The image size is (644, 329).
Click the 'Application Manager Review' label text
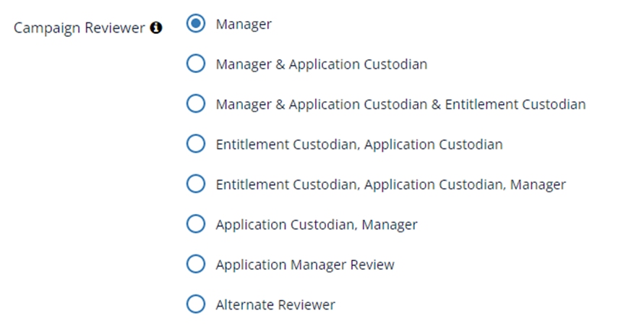tap(305, 265)
